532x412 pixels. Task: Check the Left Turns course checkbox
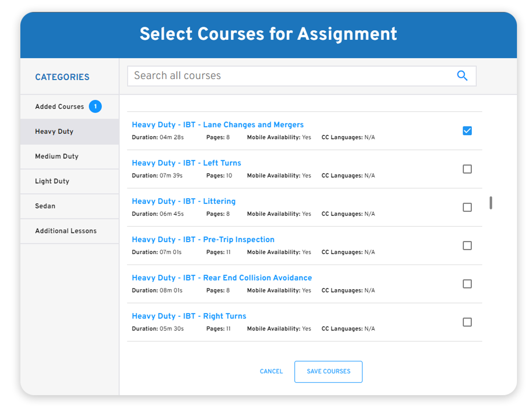467,169
